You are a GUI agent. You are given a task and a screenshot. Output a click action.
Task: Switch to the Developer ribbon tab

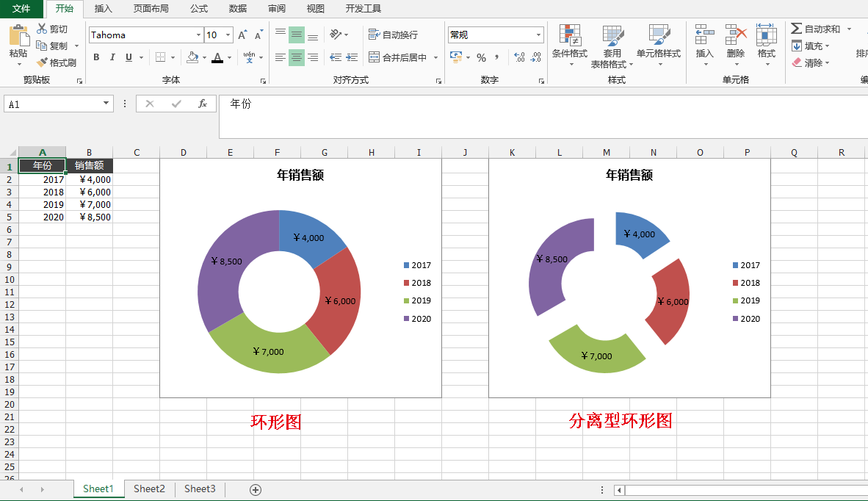(364, 8)
